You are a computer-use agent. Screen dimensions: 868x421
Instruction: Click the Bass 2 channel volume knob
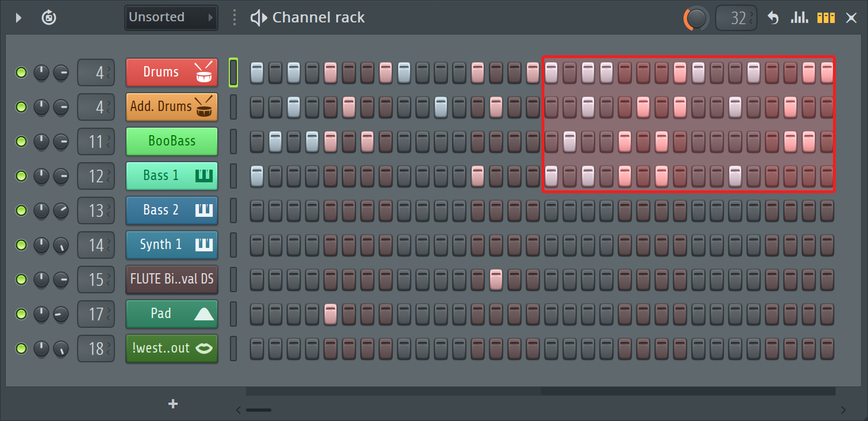coord(61,210)
